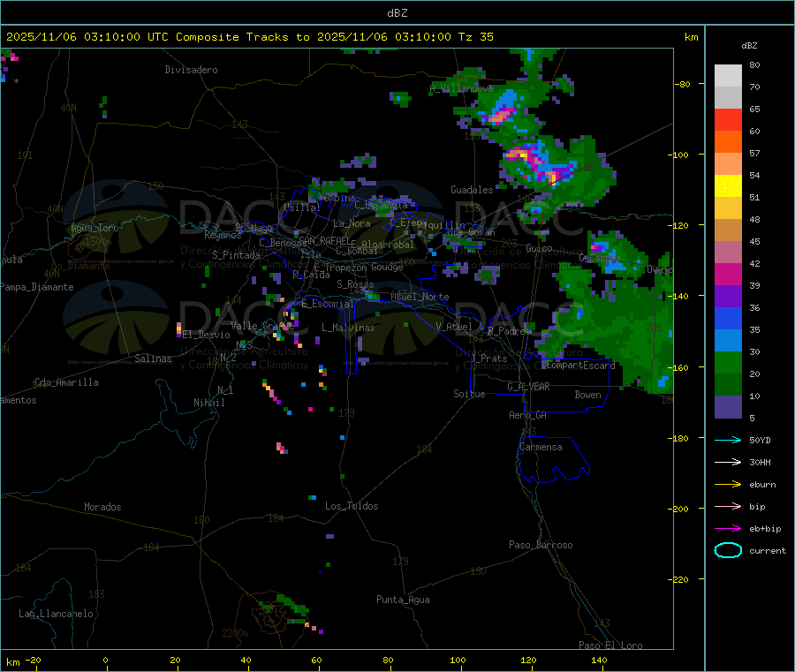Click the Agua_Toro place label

click(95, 228)
